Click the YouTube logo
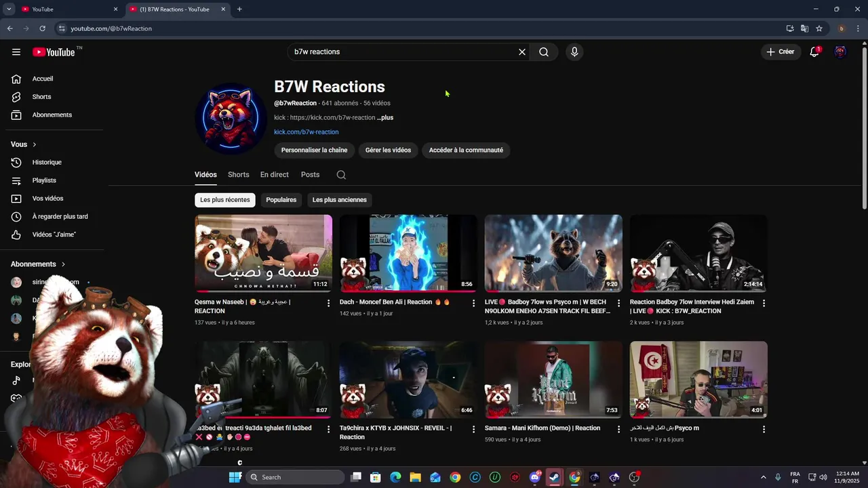 tap(54, 52)
